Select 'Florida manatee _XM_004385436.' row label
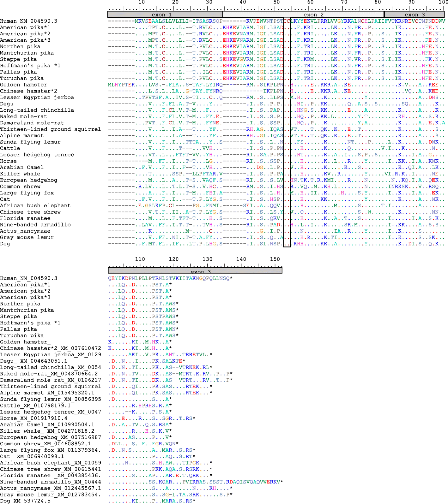 coord(51,475)
